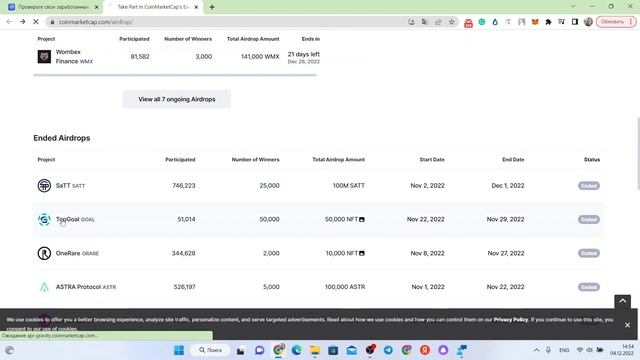Click the NFT image icon in OneRare row
The width and height of the screenshot is (640, 360).
point(362,253)
